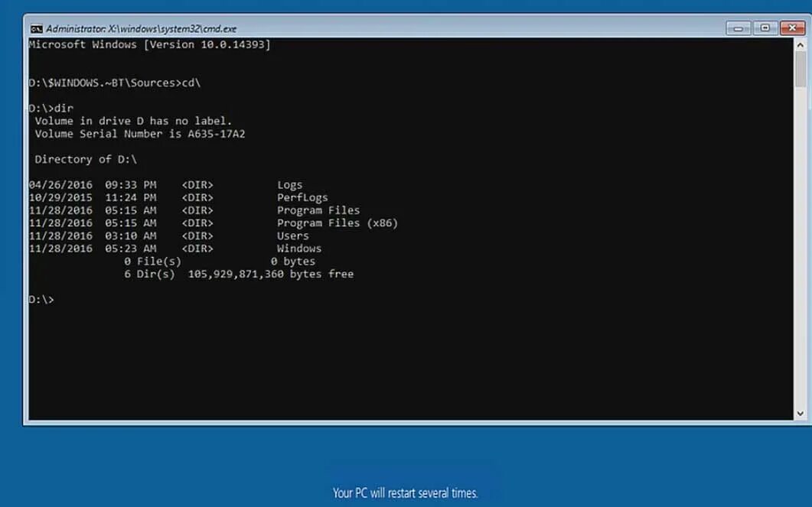Click the Program Files directory line

pyautogui.click(x=319, y=210)
